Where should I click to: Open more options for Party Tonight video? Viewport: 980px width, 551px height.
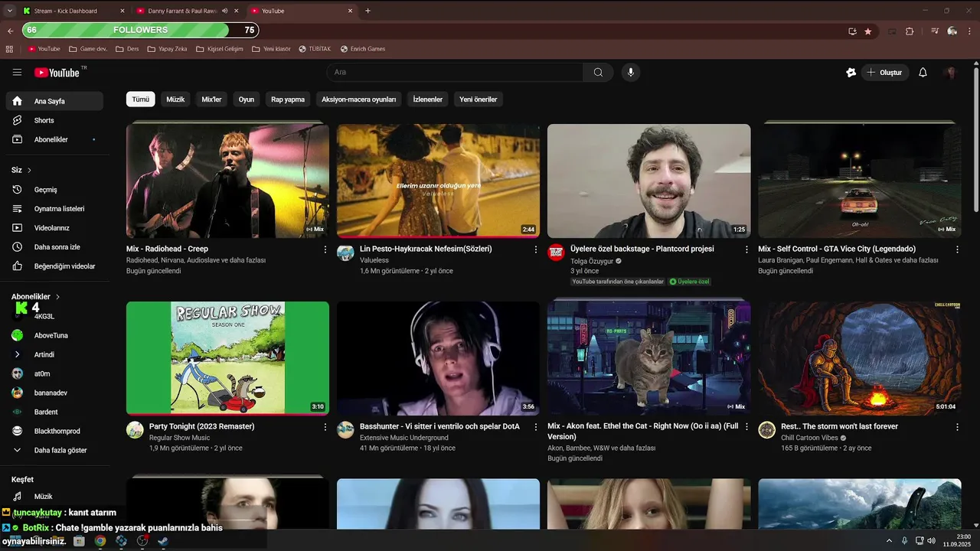(325, 427)
